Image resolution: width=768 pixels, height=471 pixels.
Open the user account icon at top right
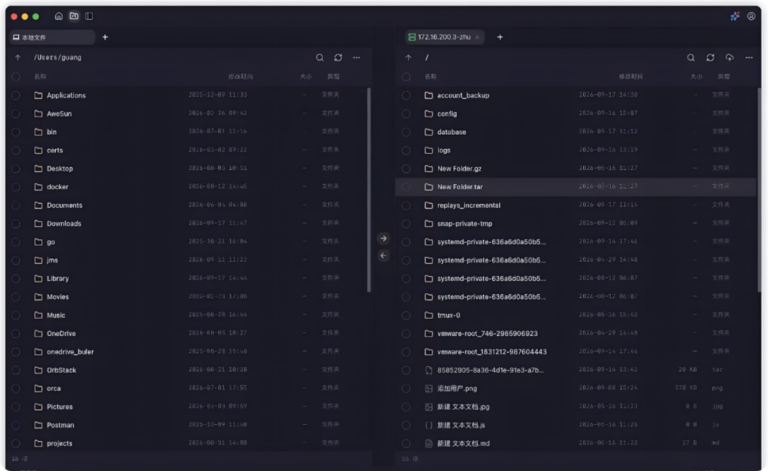coord(751,16)
